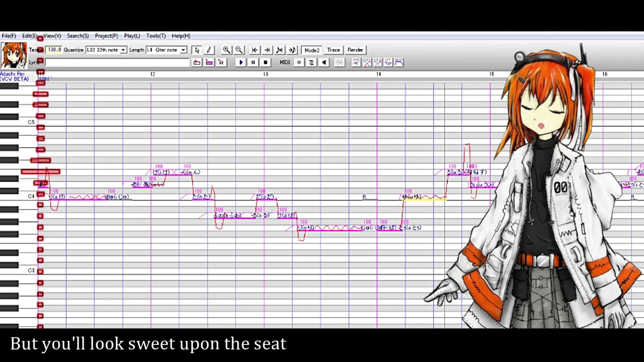The width and height of the screenshot is (644, 362).
Task: Click the C5 piano key
Action: (19, 122)
